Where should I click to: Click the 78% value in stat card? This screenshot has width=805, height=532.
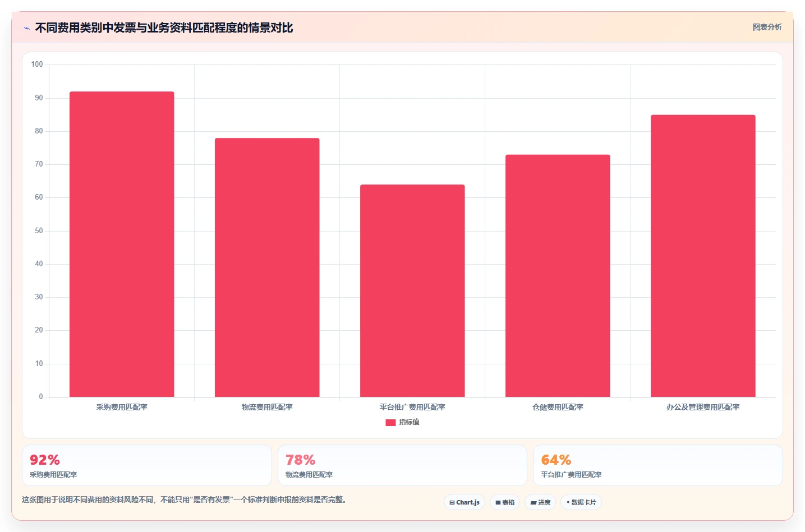coord(301,460)
